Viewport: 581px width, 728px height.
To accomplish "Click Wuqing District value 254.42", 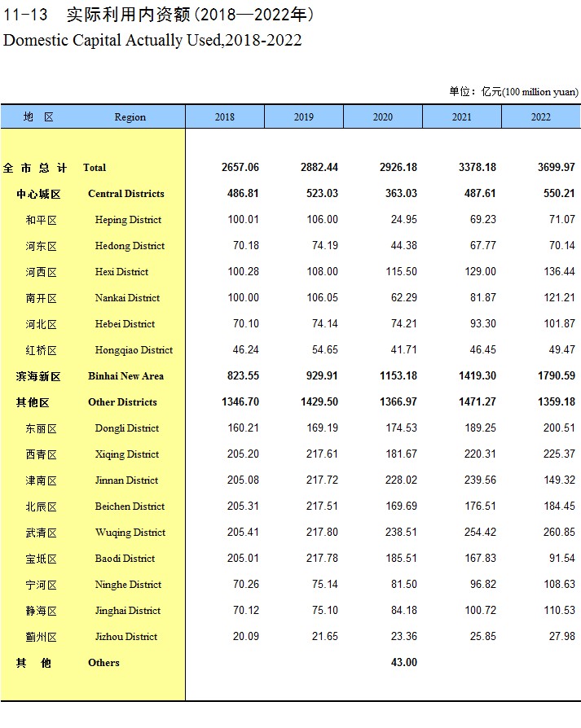I will pyautogui.click(x=480, y=532).
